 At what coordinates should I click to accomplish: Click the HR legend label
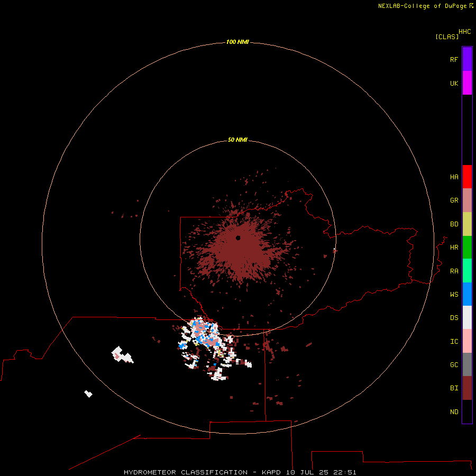pos(454,248)
